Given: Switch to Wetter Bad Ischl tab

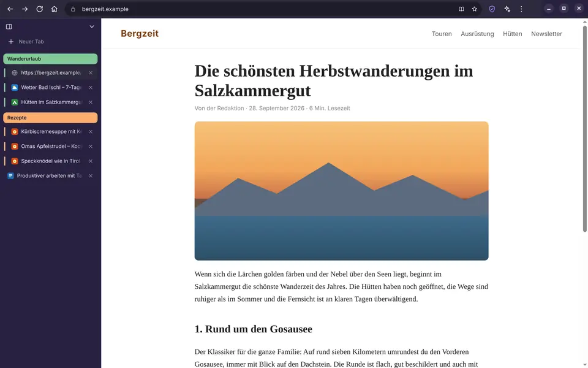Looking at the screenshot, I should point(50,88).
